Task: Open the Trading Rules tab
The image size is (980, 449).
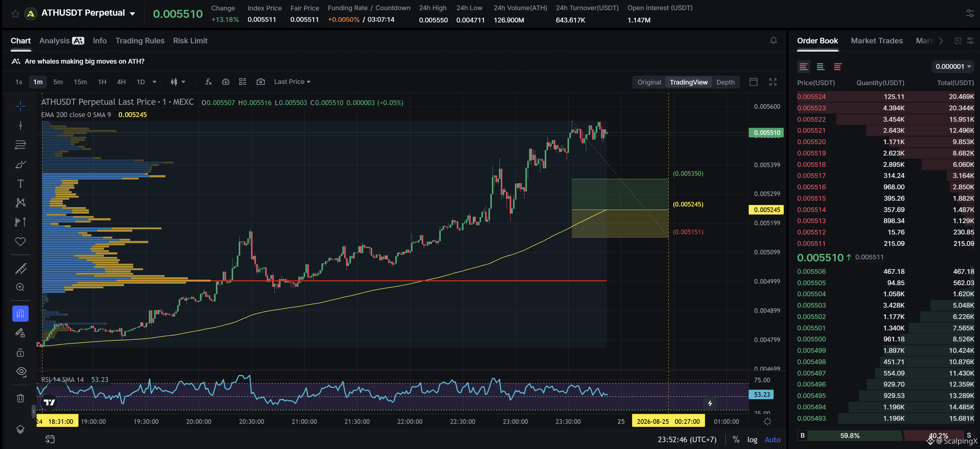Action: pos(140,41)
